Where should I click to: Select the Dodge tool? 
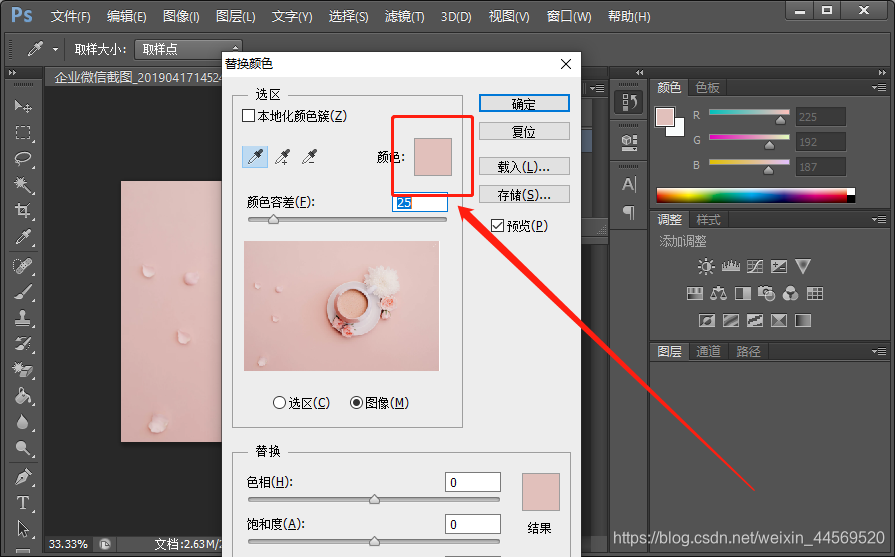tap(23, 448)
